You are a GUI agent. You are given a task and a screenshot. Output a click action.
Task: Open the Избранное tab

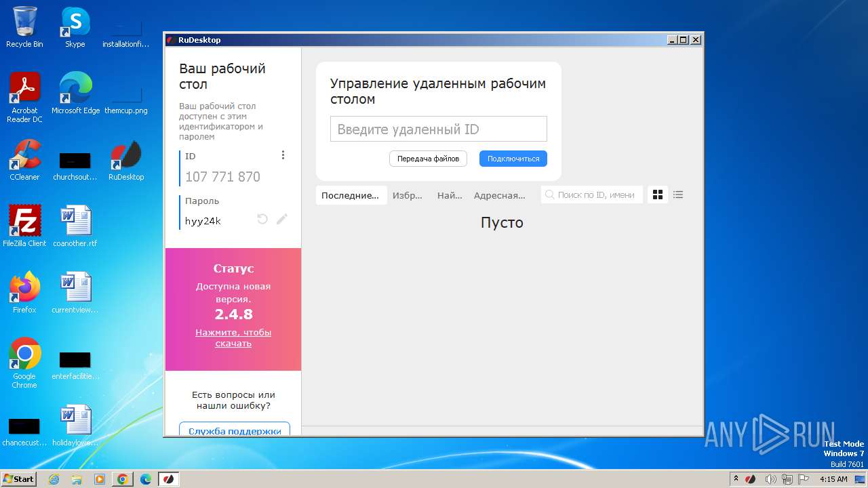click(x=408, y=195)
